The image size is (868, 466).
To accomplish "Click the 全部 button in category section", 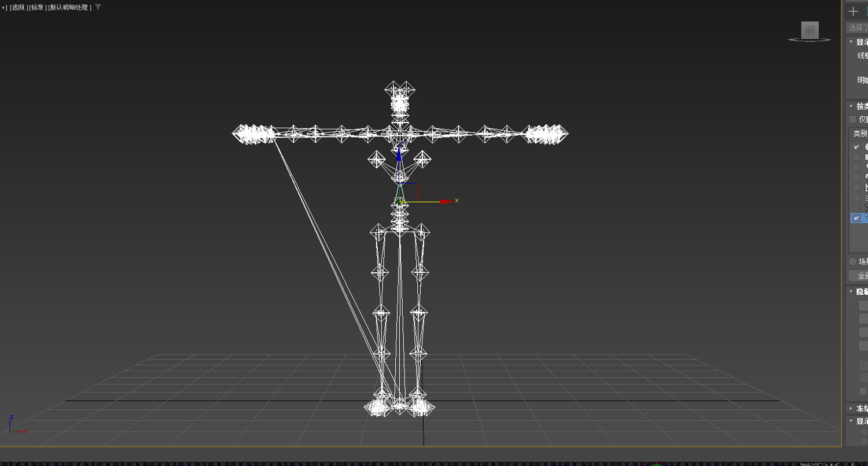I will coord(859,276).
